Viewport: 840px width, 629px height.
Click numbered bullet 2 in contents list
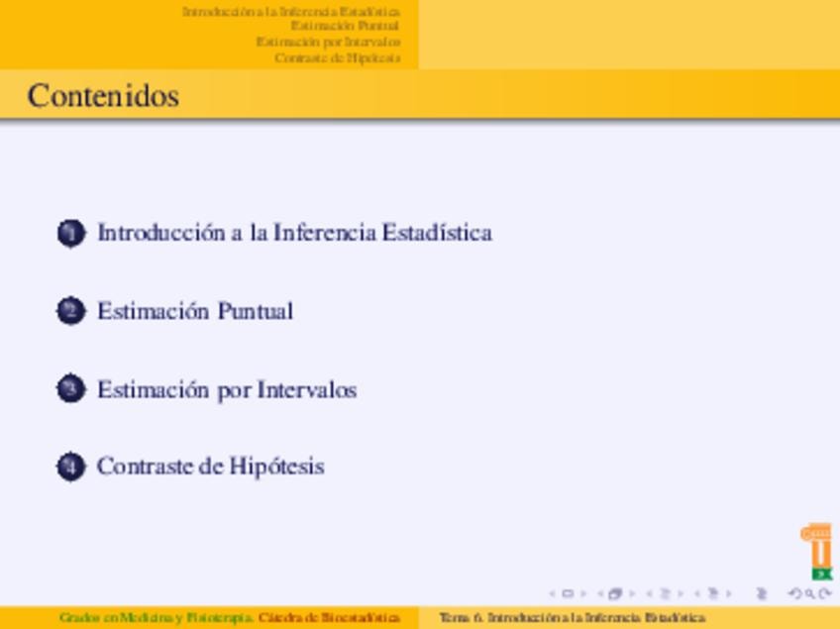tap(71, 311)
